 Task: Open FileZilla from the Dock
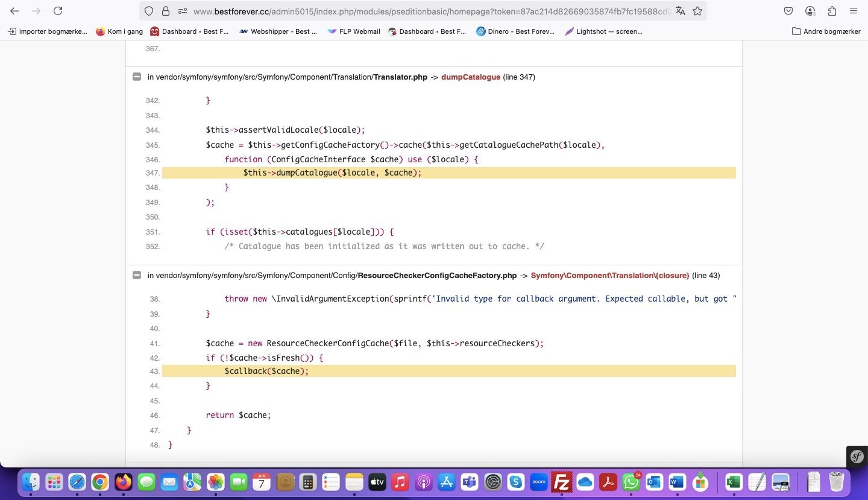click(562, 482)
